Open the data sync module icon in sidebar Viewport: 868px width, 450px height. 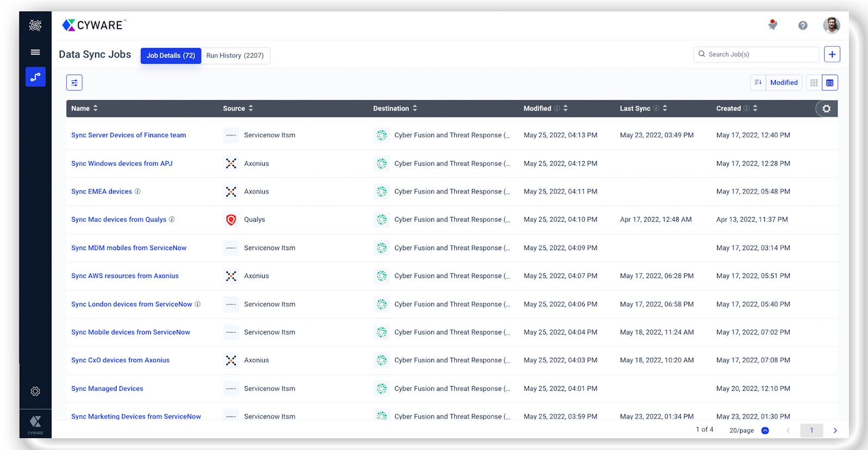coord(35,77)
